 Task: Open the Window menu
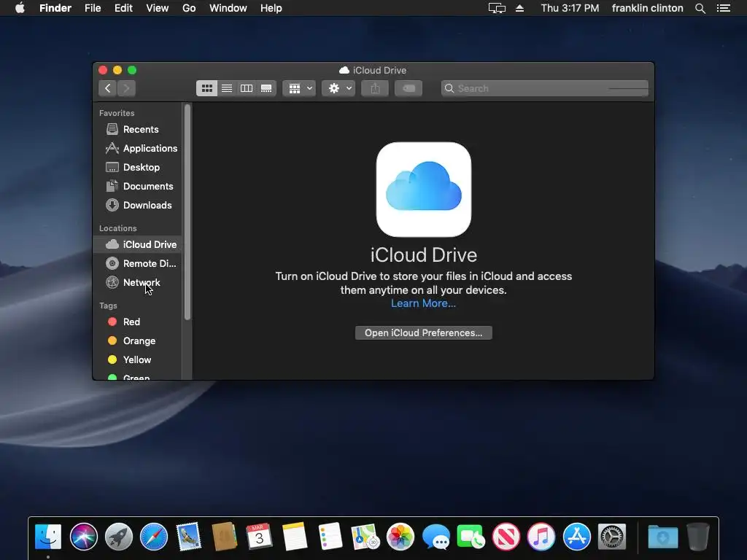[228, 8]
